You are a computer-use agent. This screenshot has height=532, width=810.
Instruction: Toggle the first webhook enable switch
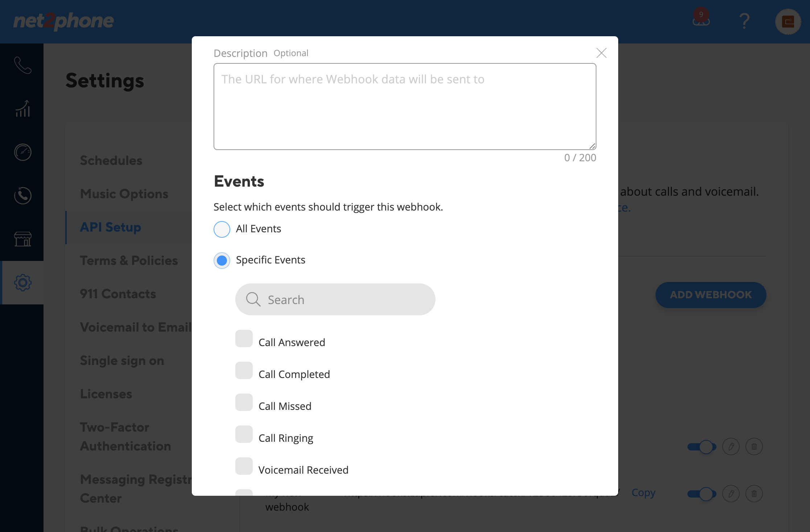702,447
